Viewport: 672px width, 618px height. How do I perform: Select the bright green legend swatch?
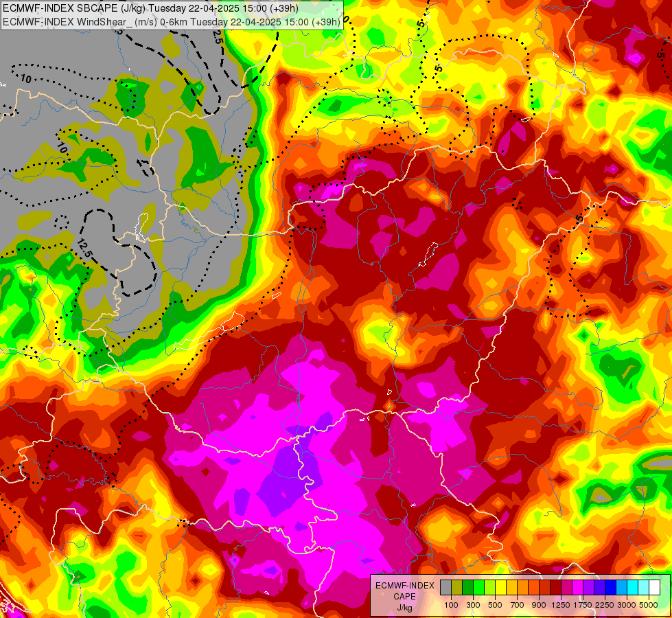tap(478, 587)
